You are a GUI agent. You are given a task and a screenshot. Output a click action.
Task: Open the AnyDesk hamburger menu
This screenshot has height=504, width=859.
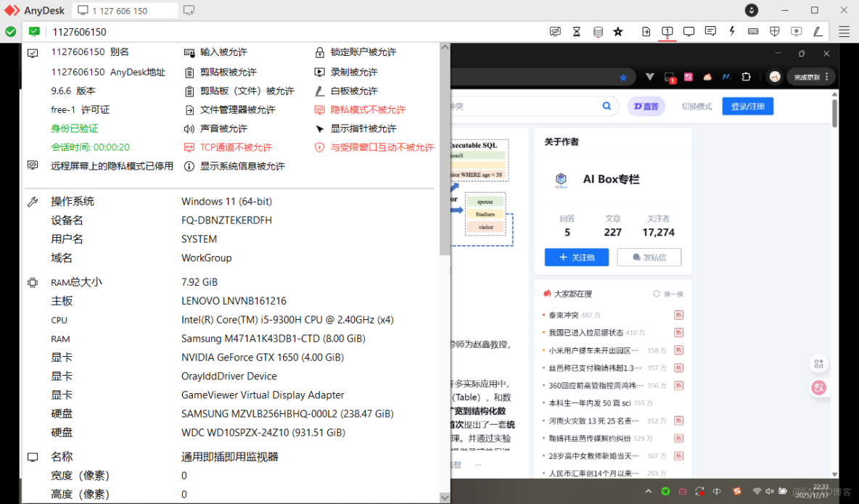844,31
